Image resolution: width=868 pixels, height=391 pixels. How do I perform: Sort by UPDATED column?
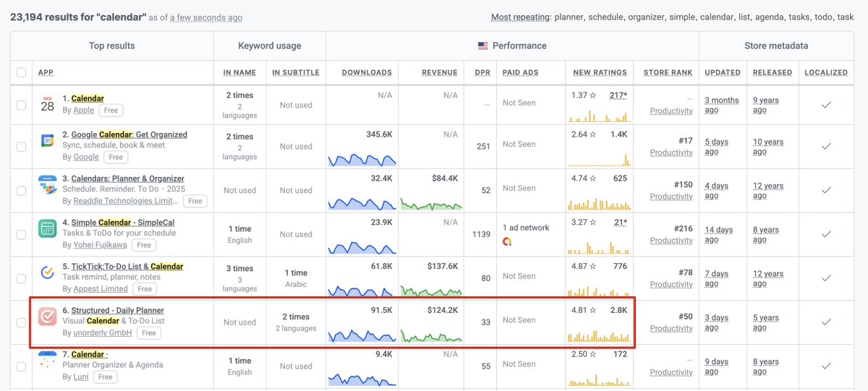point(723,72)
